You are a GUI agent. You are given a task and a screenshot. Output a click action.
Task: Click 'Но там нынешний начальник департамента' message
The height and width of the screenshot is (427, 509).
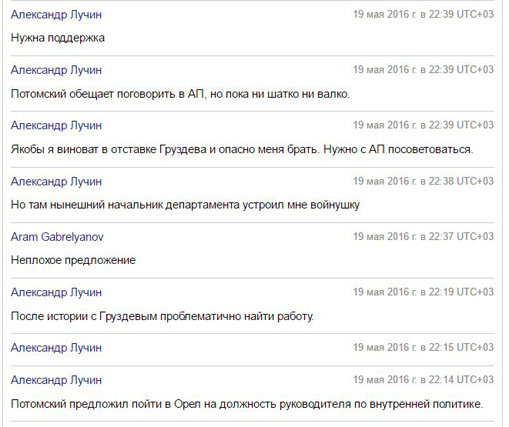click(x=185, y=205)
